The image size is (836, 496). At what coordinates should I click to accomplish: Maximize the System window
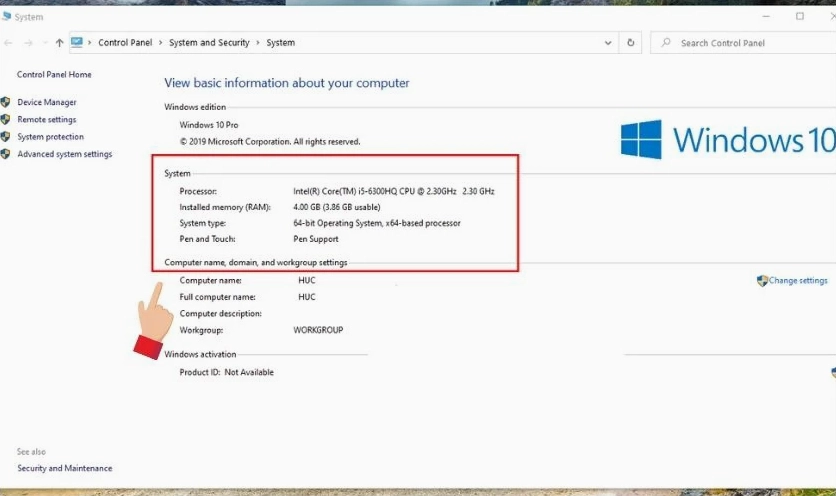800,17
